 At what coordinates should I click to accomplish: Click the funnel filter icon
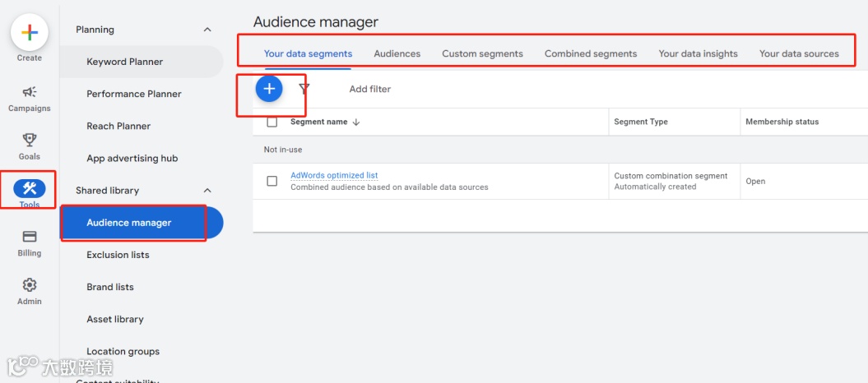click(304, 89)
